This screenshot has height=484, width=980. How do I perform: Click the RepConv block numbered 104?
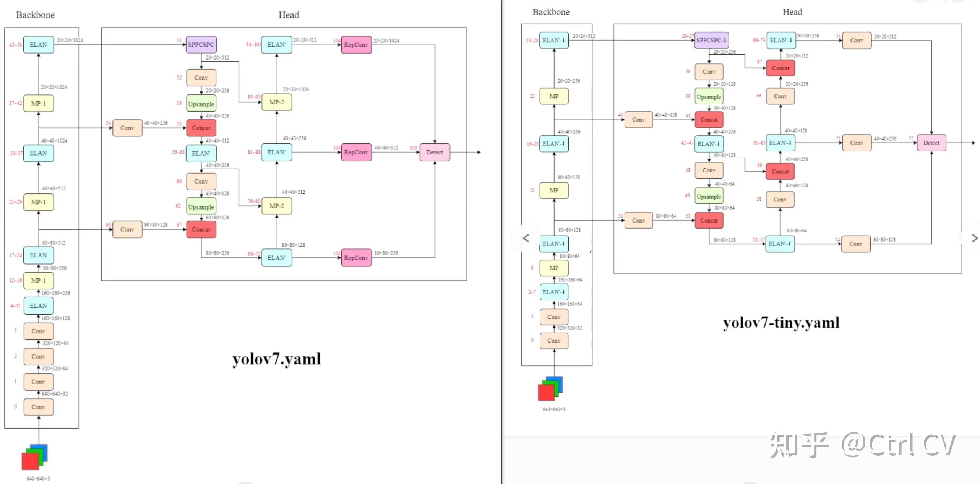[x=356, y=45]
